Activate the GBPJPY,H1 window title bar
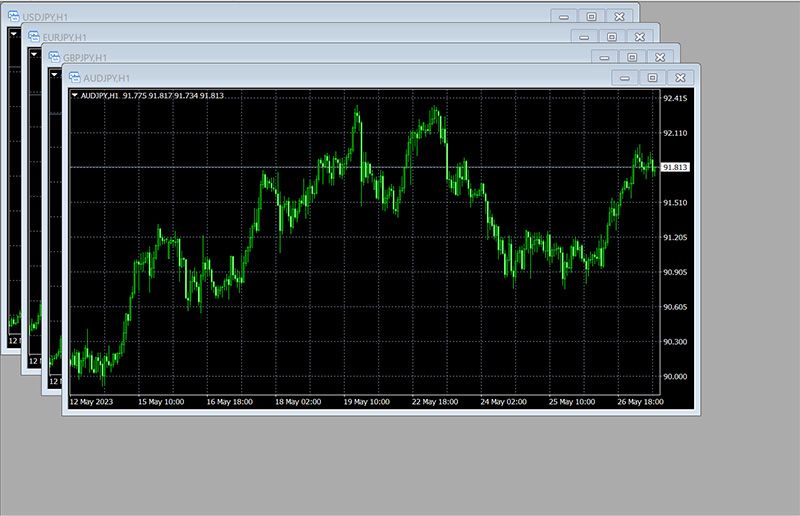This screenshot has width=800, height=516. (x=300, y=57)
